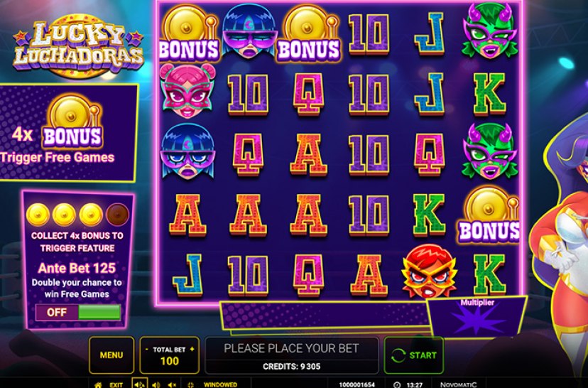The height and width of the screenshot is (388, 588).
Task: Click the Lucky Luchadoras logo
Action: 78,47
